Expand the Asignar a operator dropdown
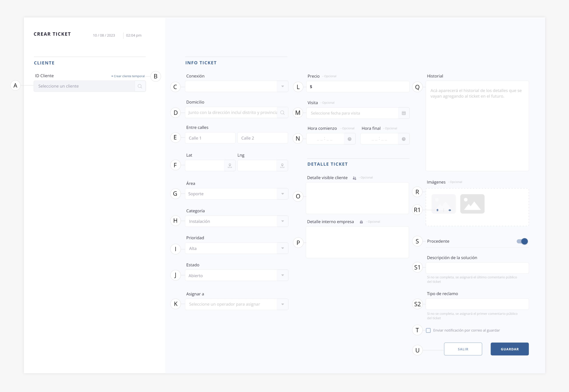The height and width of the screenshot is (392, 569). click(x=282, y=304)
